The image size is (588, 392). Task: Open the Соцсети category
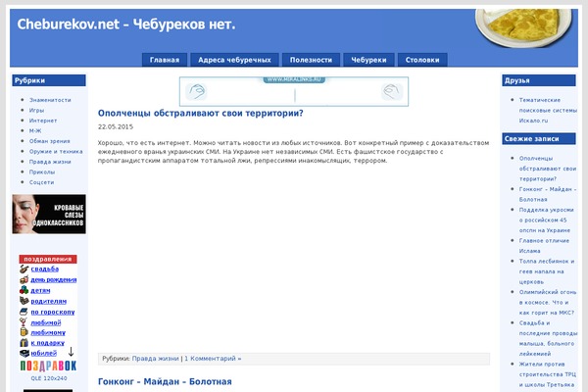click(41, 182)
